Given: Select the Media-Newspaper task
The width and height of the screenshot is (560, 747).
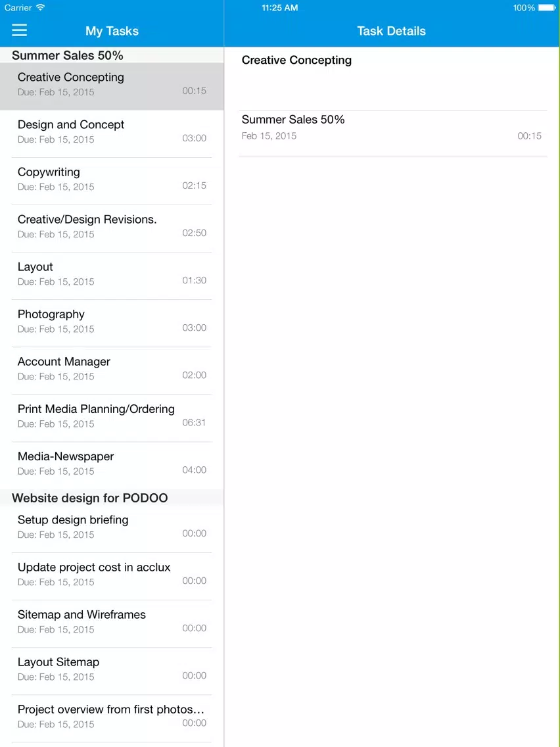Looking at the screenshot, I should [x=112, y=466].
